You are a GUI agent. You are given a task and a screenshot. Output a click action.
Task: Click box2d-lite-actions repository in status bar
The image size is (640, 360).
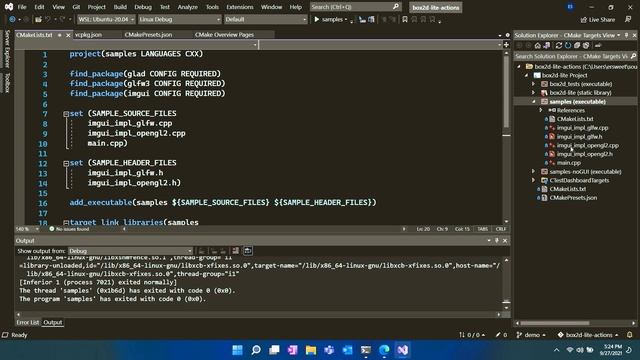click(x=588, y=335)
